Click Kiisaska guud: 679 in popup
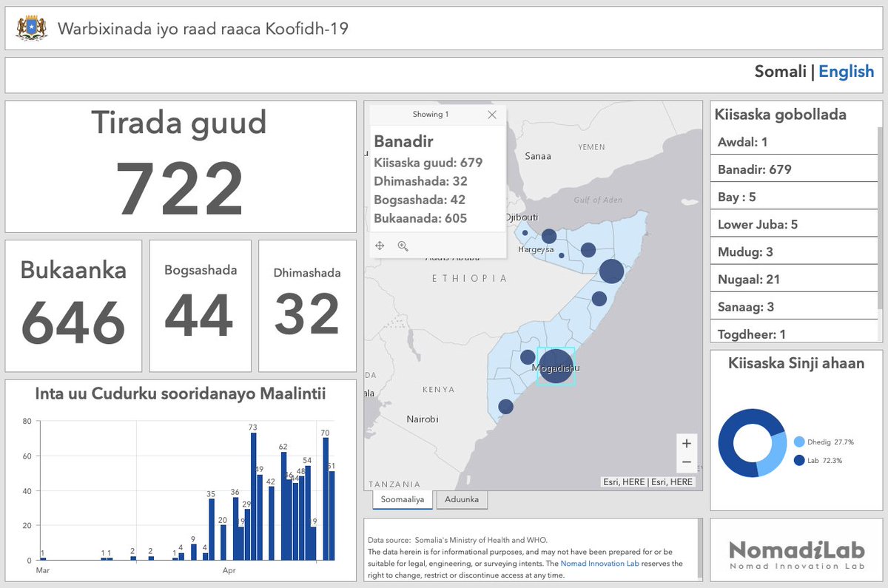888x588 pixels. (x=428, y=163)
